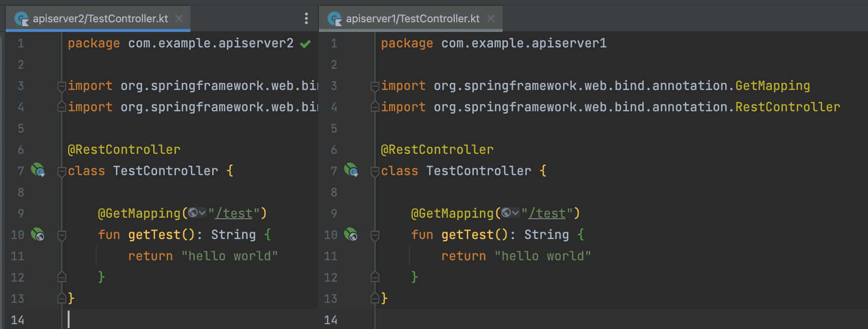Close the apiserver2/TestController.kt tab

[179, 19]
